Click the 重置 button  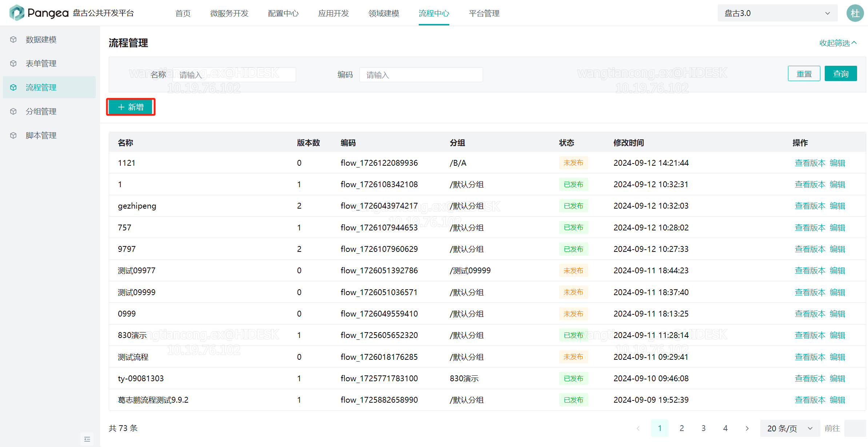pyautogui.click(x=804, y=74)
